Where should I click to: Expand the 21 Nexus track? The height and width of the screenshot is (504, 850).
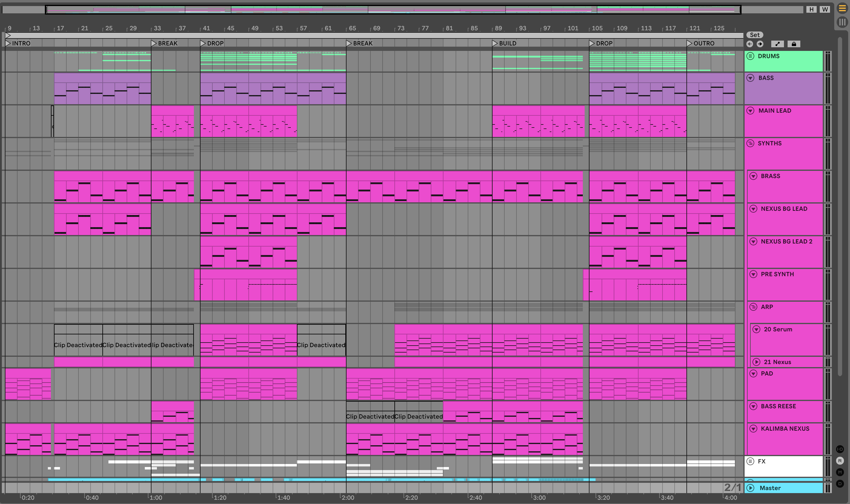pyautogui.click(x=756, y=362)
